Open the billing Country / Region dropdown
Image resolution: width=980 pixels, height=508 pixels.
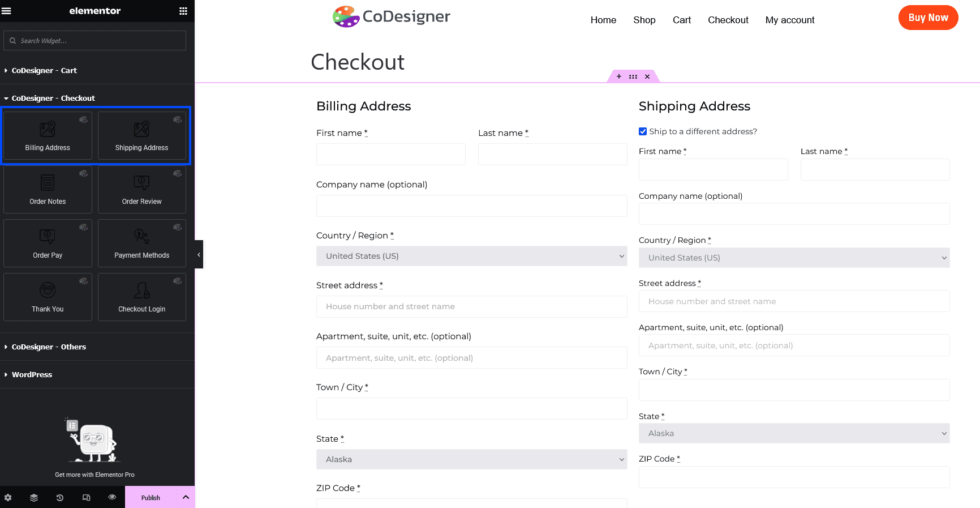click(x=471, y=256)
